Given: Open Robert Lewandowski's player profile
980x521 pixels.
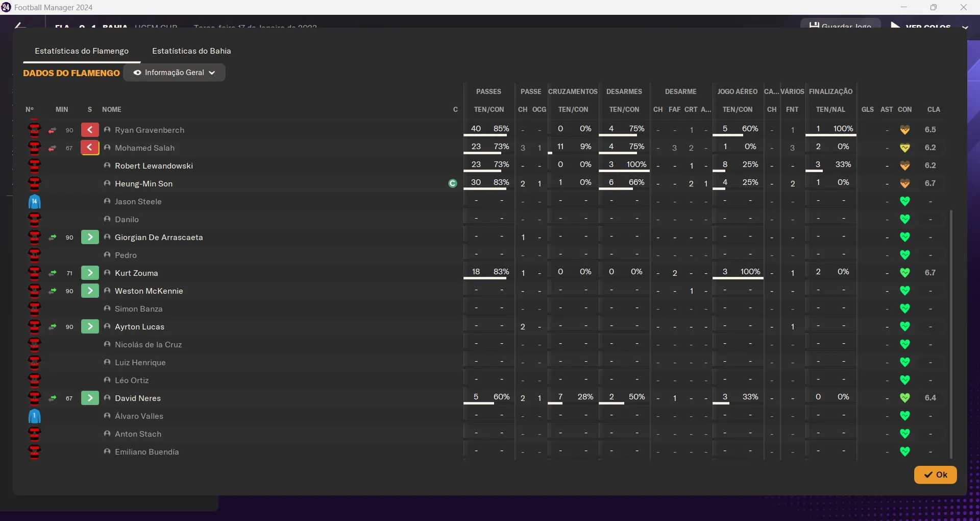Looking at the screenshot, I should tap(154, 166).
